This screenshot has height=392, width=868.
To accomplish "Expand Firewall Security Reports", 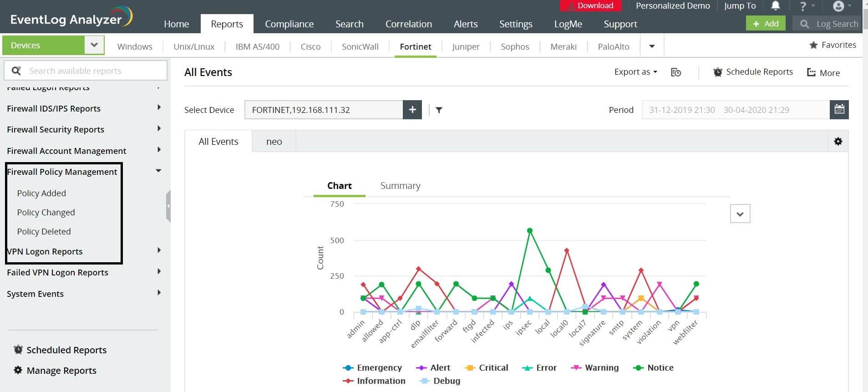I will (x=159, y=128).
